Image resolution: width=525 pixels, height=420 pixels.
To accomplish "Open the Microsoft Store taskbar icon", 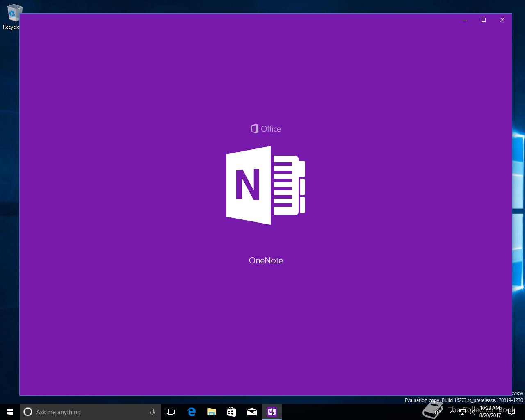I will tap(231, 412).
